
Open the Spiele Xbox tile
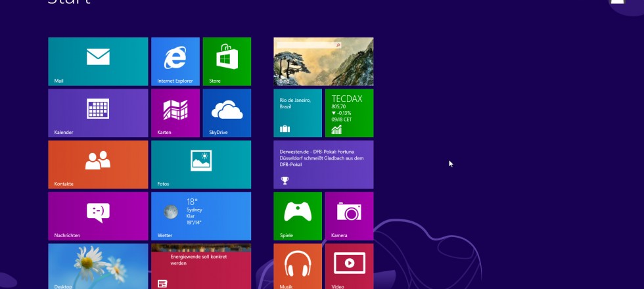pos(298,216)
